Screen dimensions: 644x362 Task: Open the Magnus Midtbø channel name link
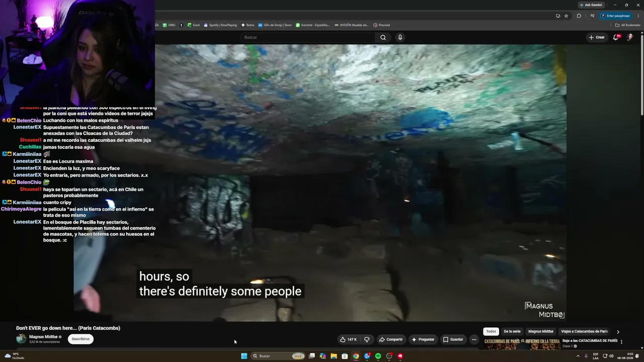pos(43,337)
